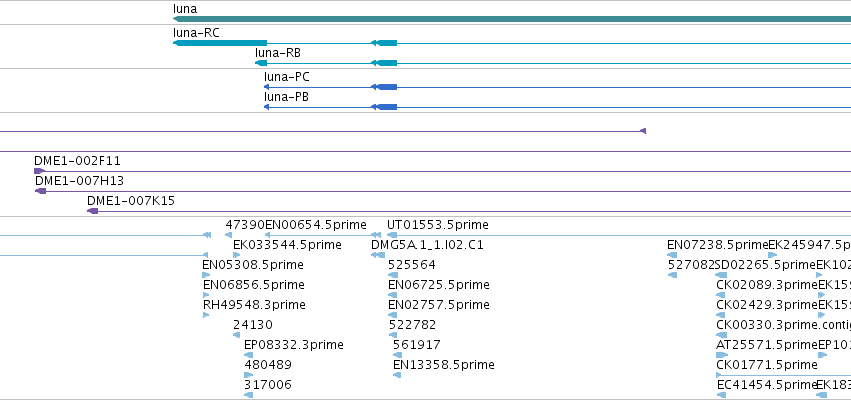Select the 'EK033544.5prime' EST label

(x=287, y=245)
